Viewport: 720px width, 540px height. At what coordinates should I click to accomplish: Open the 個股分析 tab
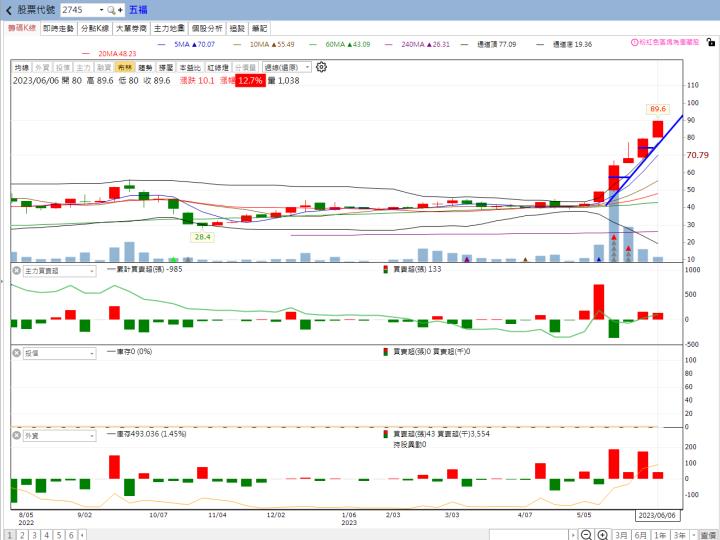pos(207,28)
